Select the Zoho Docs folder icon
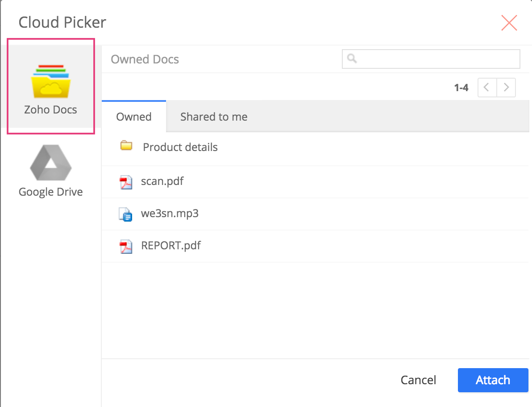This screenshot has height=407, width=532. click(x=50, y=81)
